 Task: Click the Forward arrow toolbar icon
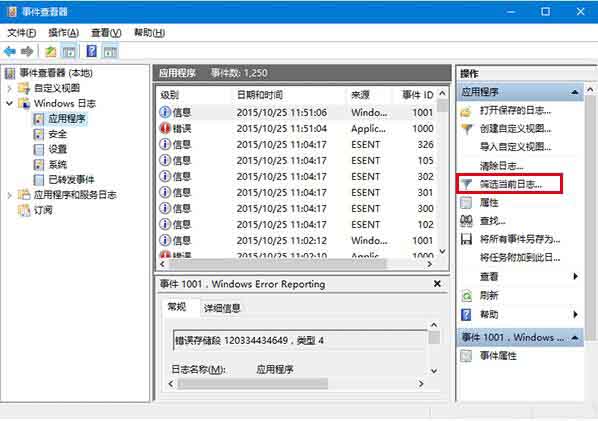coord(27,51)
